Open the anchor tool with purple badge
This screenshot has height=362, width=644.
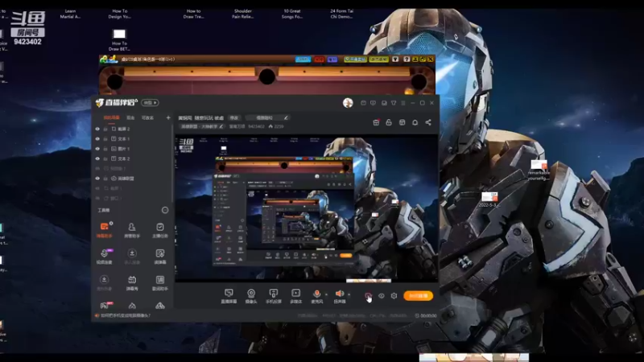coord(105,256)
